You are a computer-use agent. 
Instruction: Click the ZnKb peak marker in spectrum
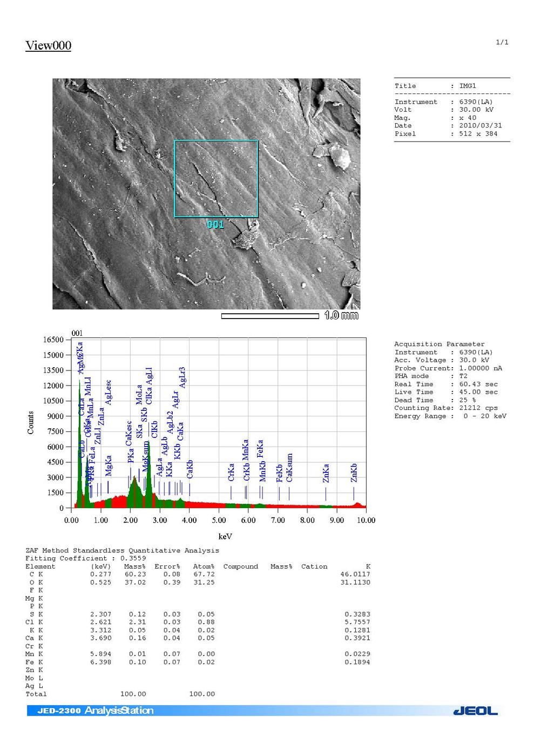point(354,492)
